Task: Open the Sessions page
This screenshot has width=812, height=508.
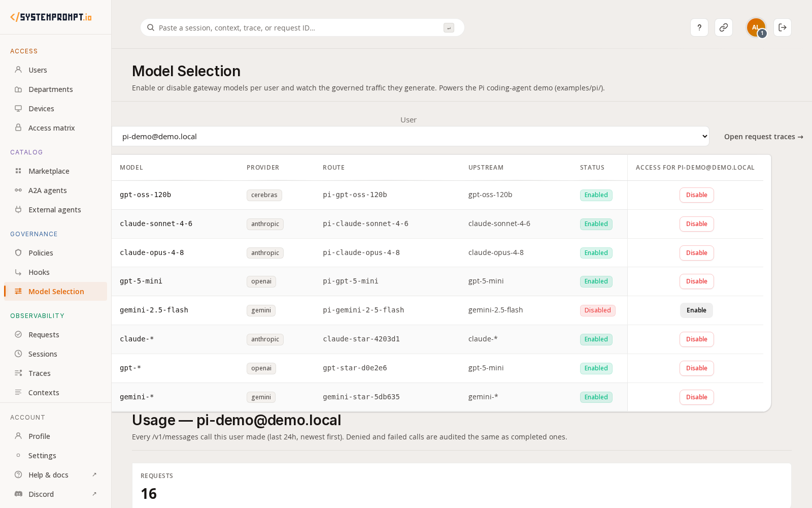Action: 55,354
